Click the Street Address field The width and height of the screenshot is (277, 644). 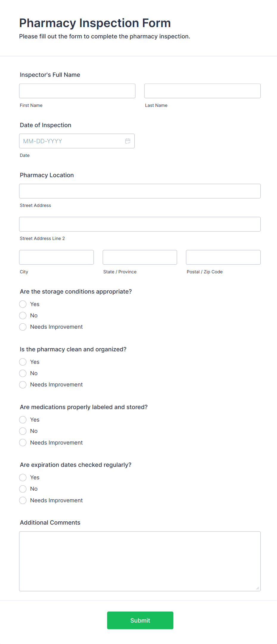pos(140,191)
